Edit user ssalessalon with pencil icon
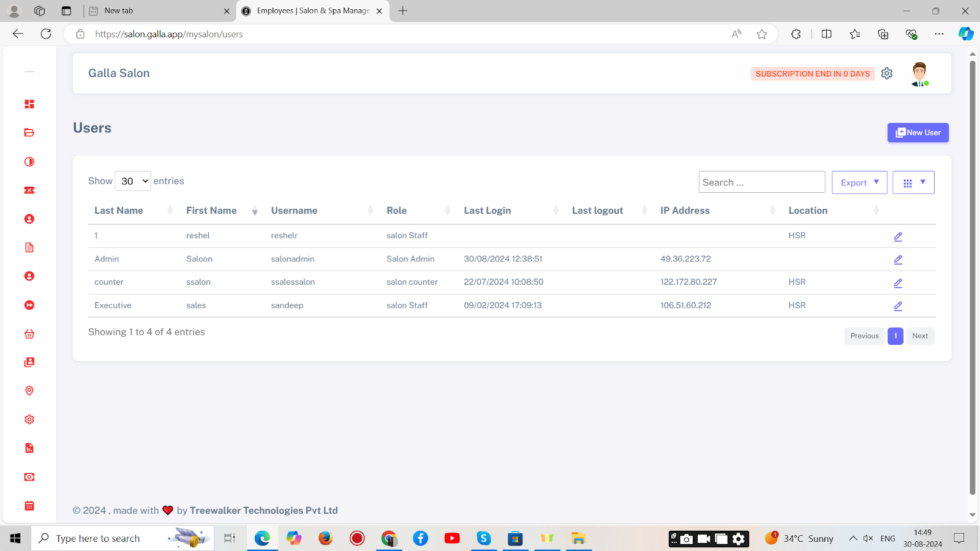 [x=898, y=283]
